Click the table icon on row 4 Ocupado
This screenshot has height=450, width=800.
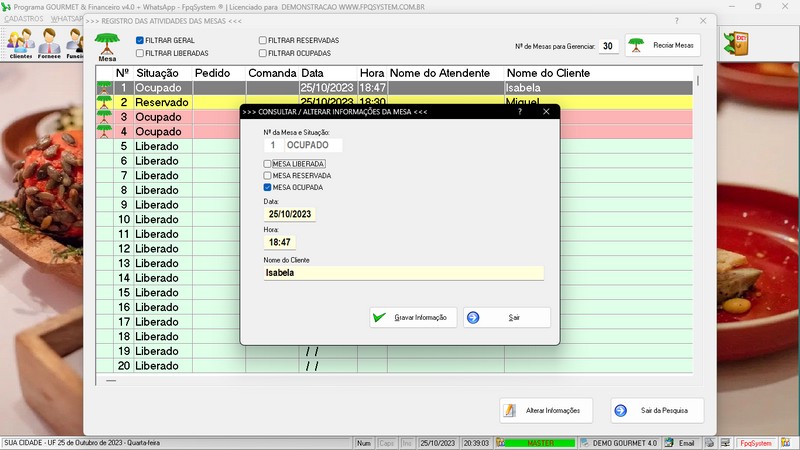(105, 131)
